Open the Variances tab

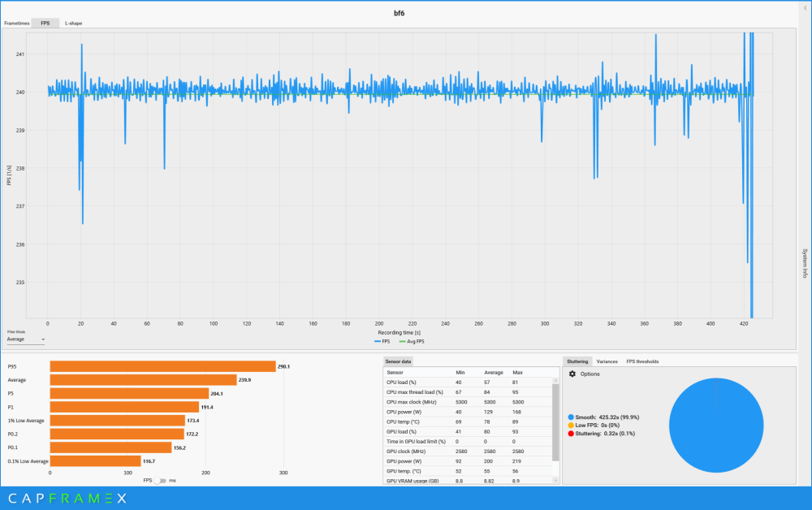tap(607, 361)
